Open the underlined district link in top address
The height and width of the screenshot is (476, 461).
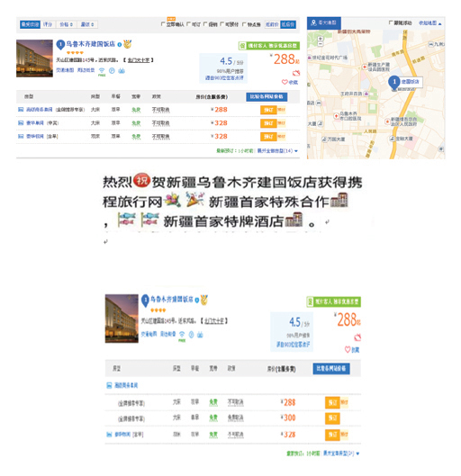coord(139,60)
